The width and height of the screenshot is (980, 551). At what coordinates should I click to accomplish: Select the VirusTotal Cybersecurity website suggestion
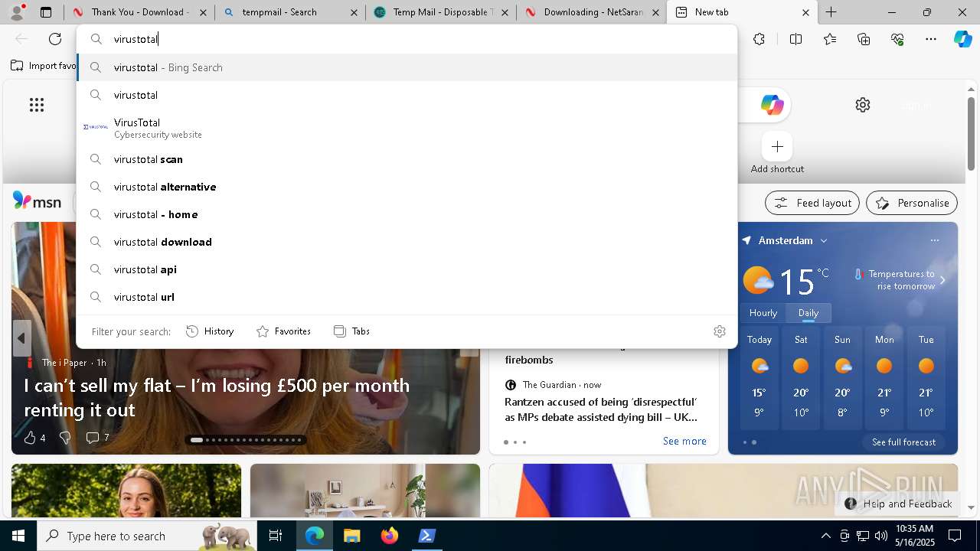click(x=407, y=128)
